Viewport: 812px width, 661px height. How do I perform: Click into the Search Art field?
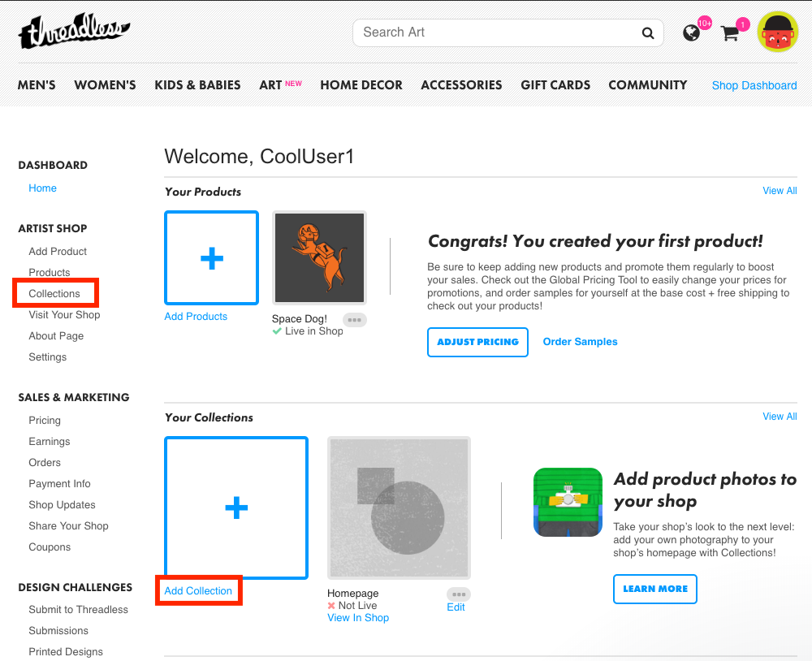click(x=497, y=32)
